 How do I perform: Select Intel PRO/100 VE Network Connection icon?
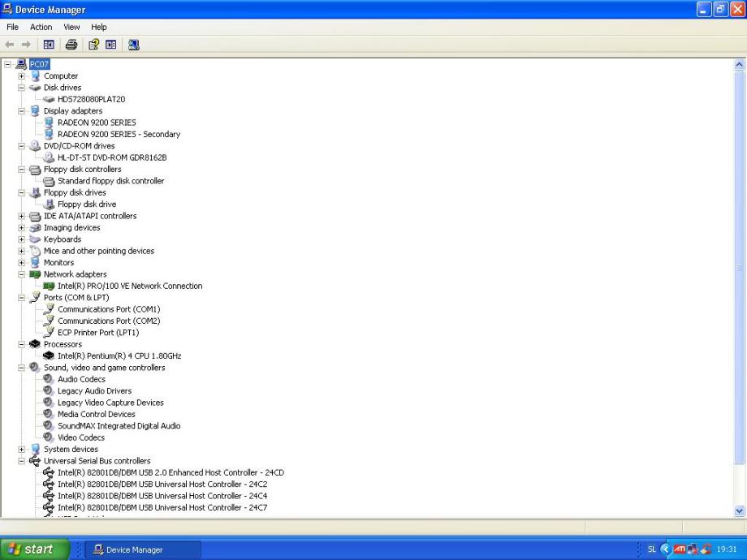coord(49,286)
